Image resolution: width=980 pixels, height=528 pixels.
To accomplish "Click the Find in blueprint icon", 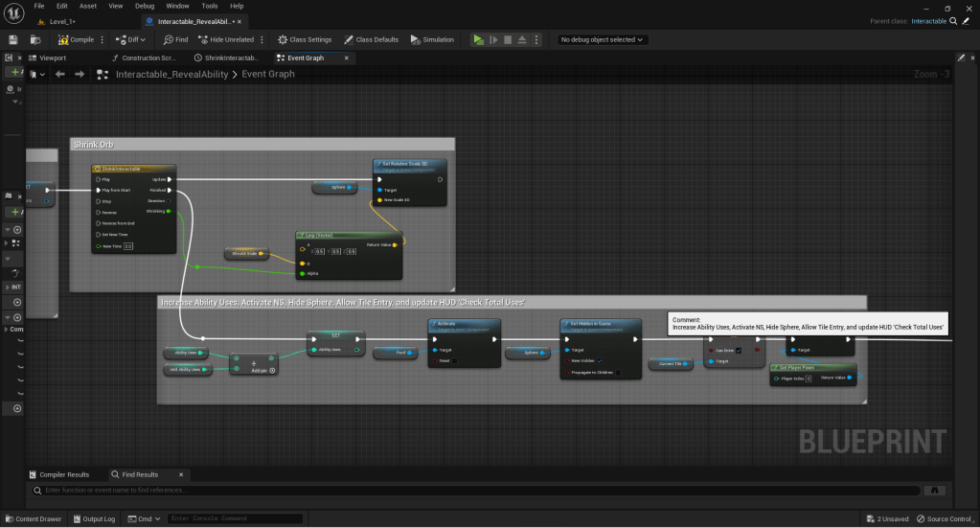I will (175, 39).
